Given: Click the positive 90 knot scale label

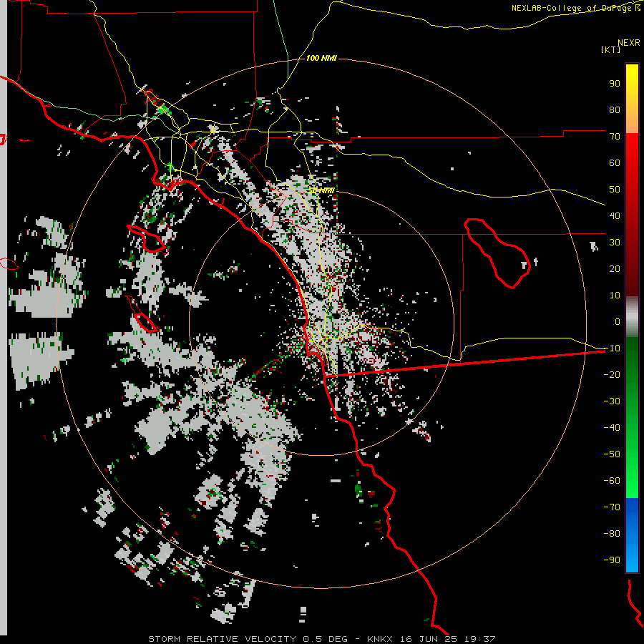Looking at the screenshot, I should click(615, 84).
